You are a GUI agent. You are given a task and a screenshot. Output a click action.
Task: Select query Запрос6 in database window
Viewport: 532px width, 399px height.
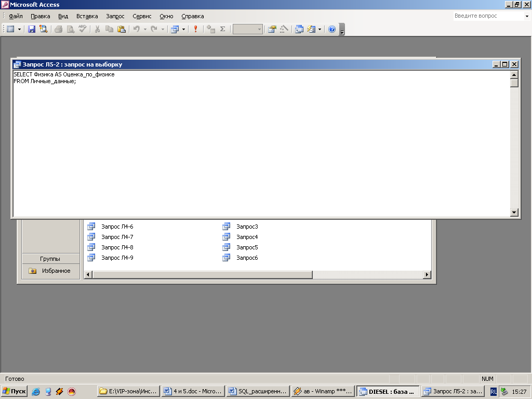(247, 258)
